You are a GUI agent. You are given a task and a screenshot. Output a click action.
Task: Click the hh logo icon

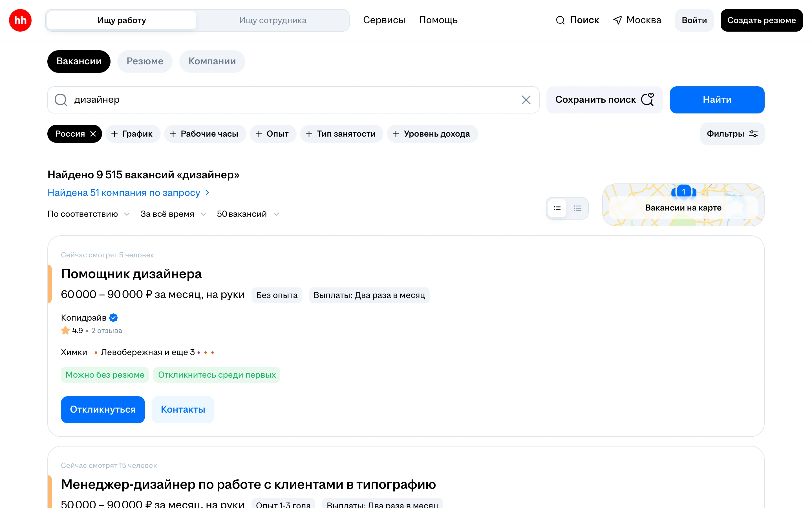pos(20,20)
